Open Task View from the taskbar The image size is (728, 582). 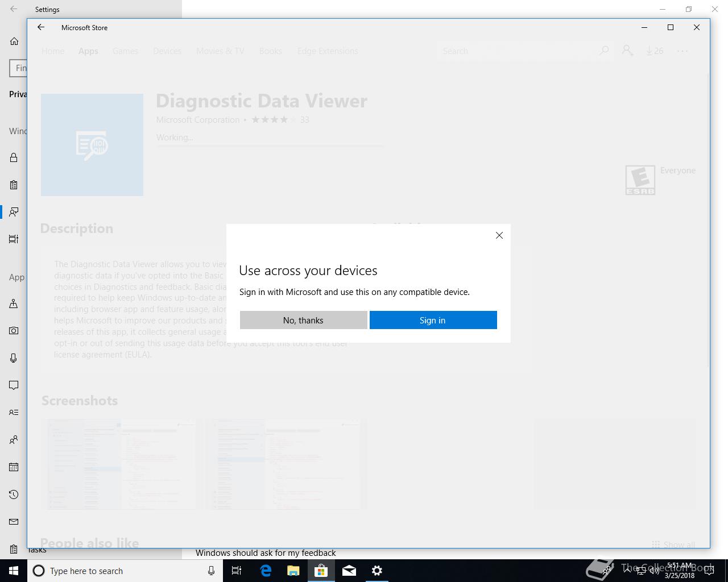(237, 571)
